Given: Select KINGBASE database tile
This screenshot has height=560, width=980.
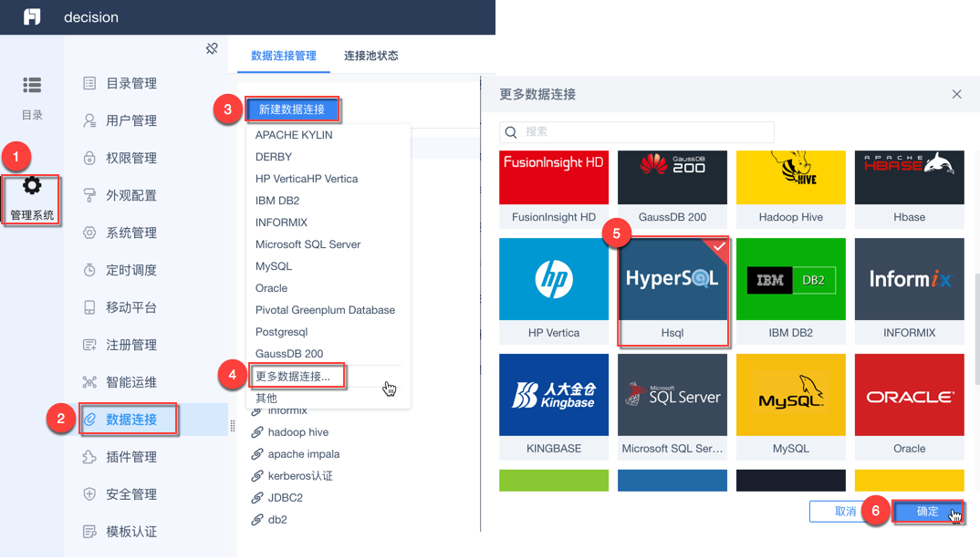Looking at the screenshot, I should pyautogui.click(x=554, y=407).
